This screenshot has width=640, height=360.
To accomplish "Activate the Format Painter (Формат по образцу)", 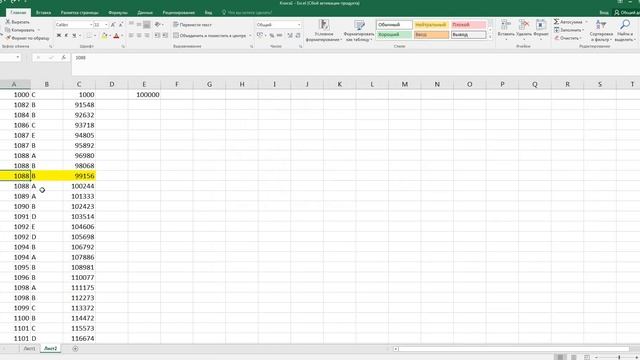I will (x=27, y=38).
